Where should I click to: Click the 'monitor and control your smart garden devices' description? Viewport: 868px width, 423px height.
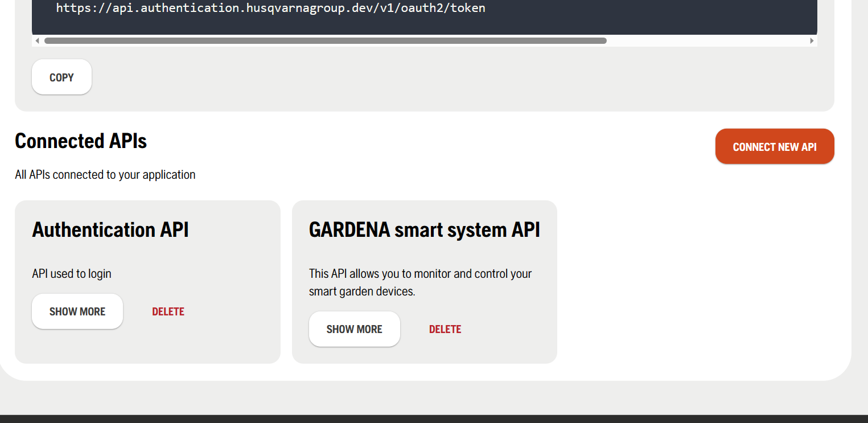(421, 282)
